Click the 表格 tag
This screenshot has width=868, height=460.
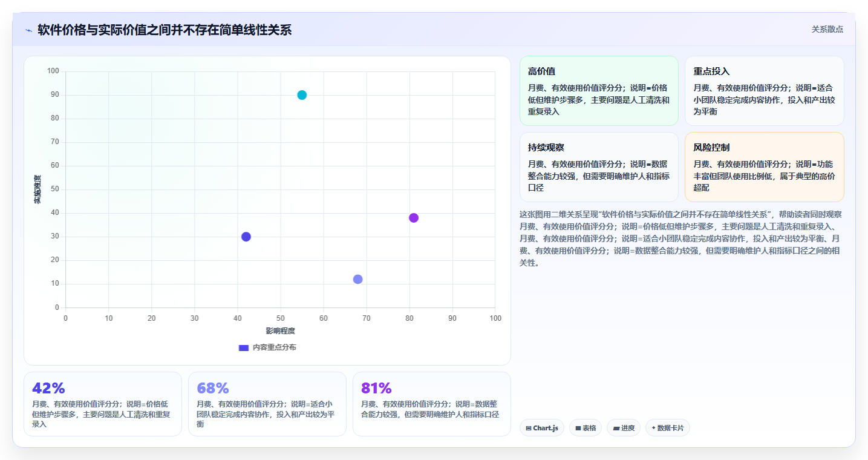586,428
